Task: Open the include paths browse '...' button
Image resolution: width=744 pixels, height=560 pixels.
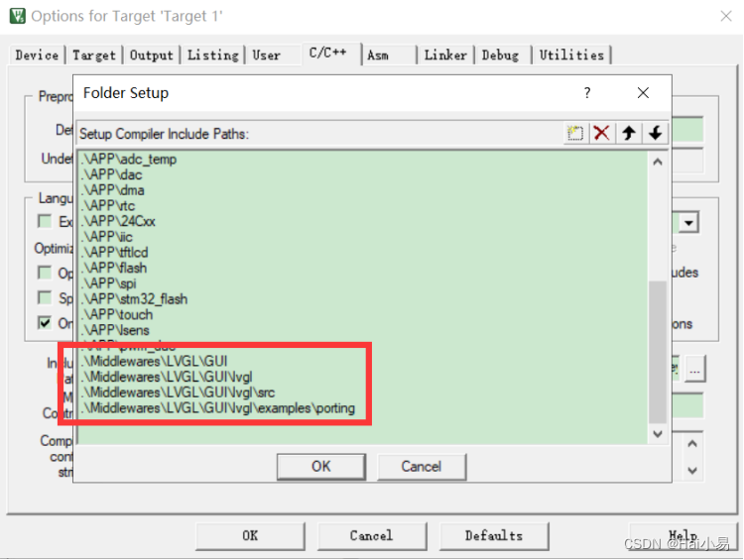Action: coord(695,369)
